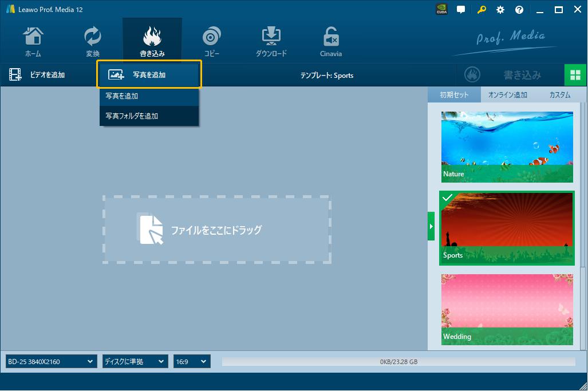
Task: Click the NVIDIA CUDA acceleration icon
Action: (x=441, y=10)
